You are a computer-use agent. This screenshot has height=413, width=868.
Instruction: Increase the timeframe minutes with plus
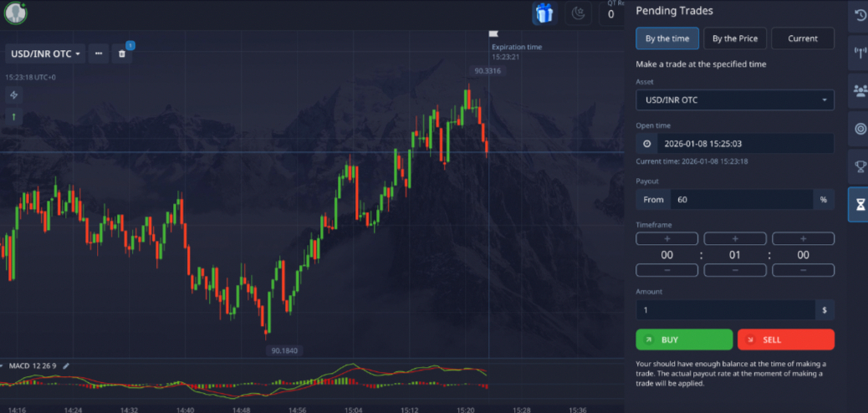pyautogui.click(x=734, y=238)
